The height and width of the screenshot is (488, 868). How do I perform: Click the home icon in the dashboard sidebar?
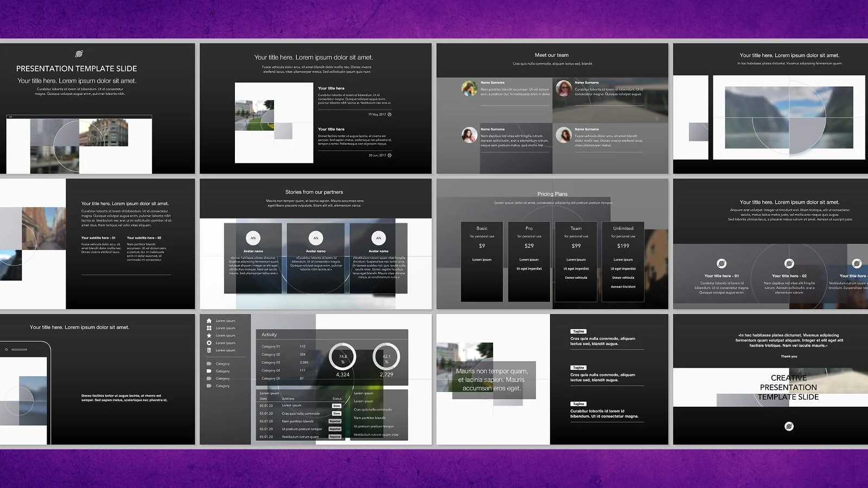point(209,320)
